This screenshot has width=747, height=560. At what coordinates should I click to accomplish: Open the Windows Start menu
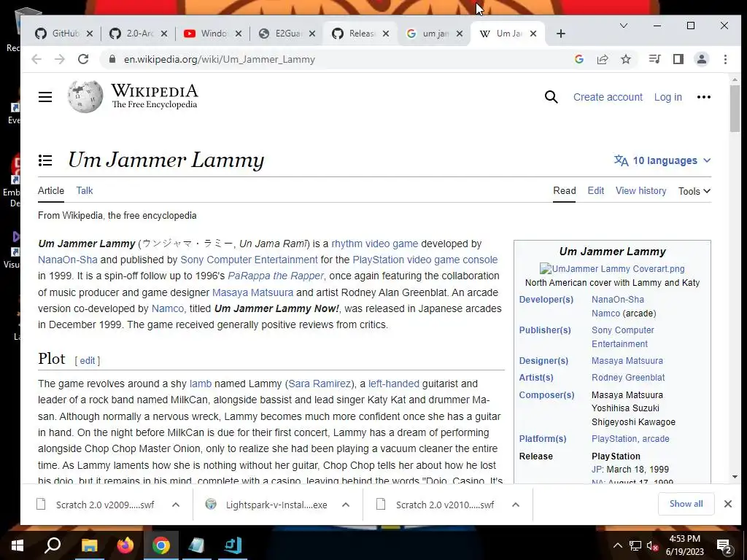(18, 545)
